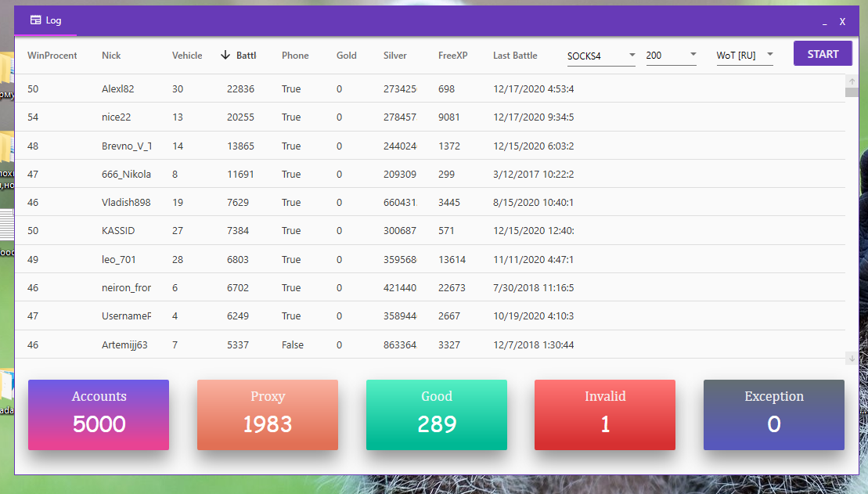Image resolution: width=868 pixels, height=494 pixels.
Task: Click the Invalid counter card
Action: pyautogui.click(x=605, y=415)
